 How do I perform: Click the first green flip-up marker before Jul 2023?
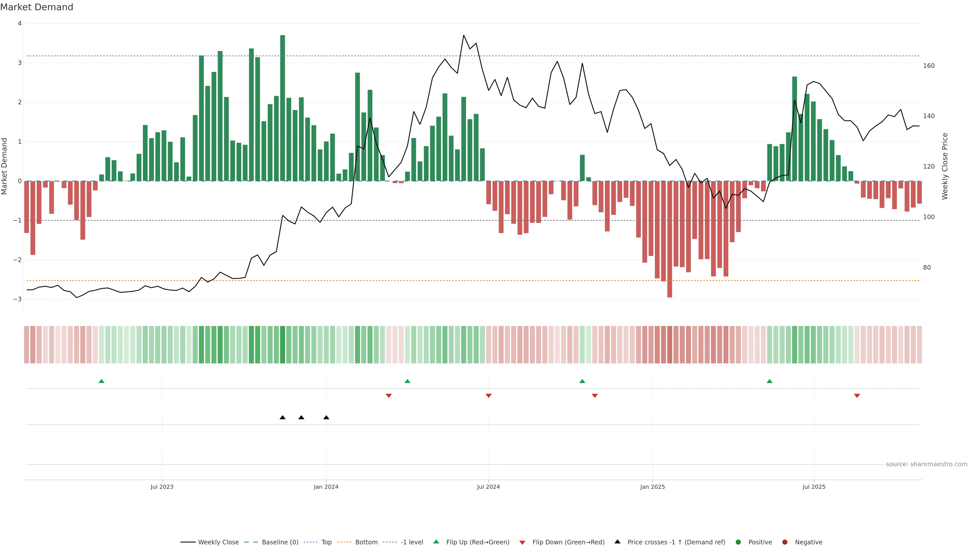(x=101, y=381)
